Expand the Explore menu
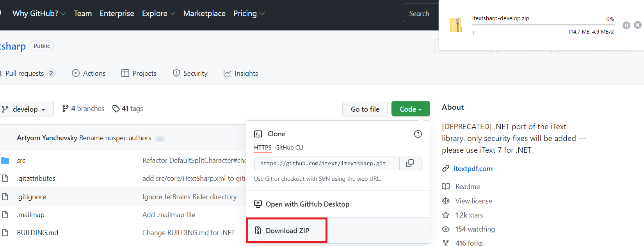Viewport: 644px width, 246px height. click(x=158, y=13)
